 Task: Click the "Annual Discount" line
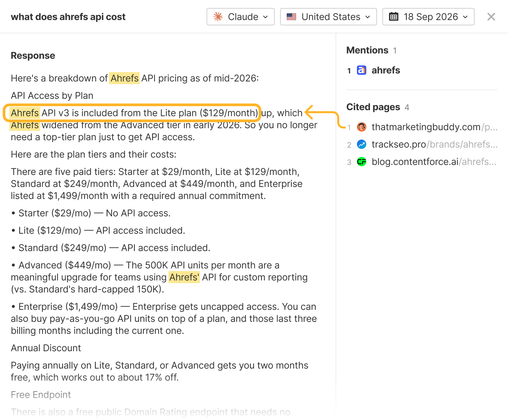(46, 348)
